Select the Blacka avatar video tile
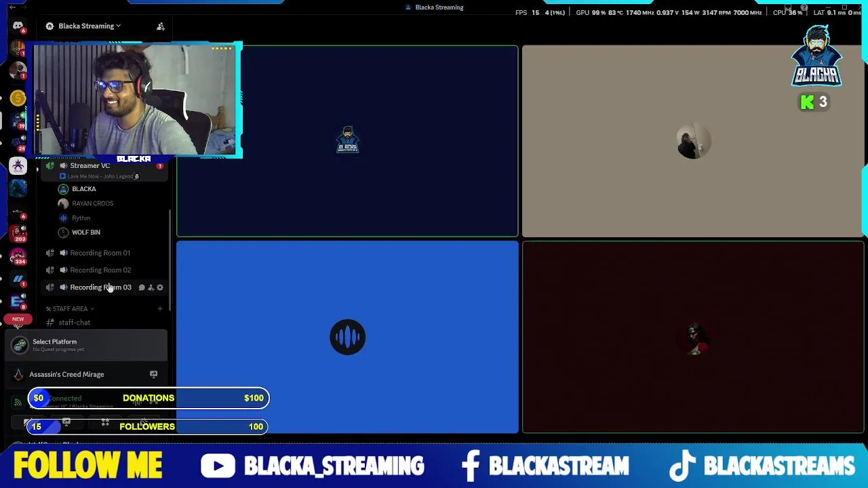The image size is (868, 488). (347, 141)
